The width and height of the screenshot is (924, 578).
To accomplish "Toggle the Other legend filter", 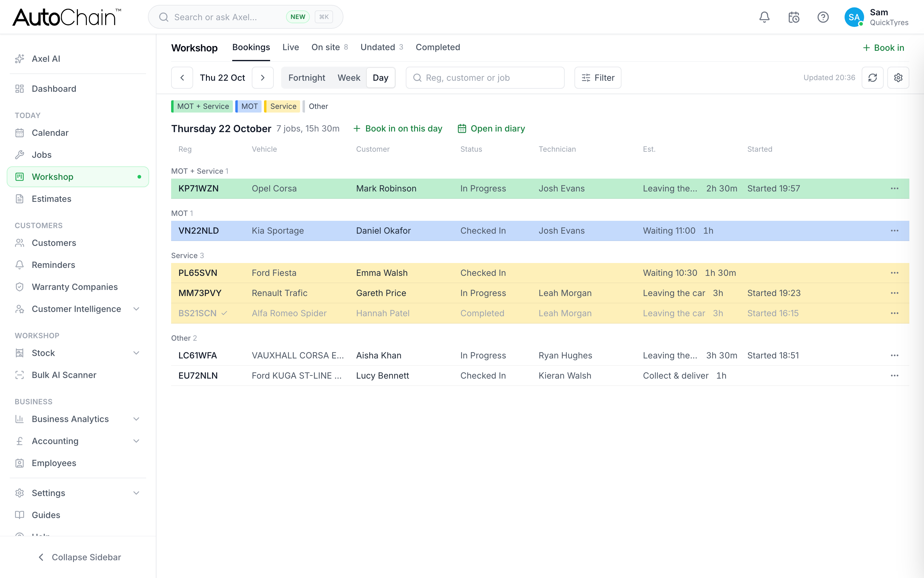I will click(315, 106).
